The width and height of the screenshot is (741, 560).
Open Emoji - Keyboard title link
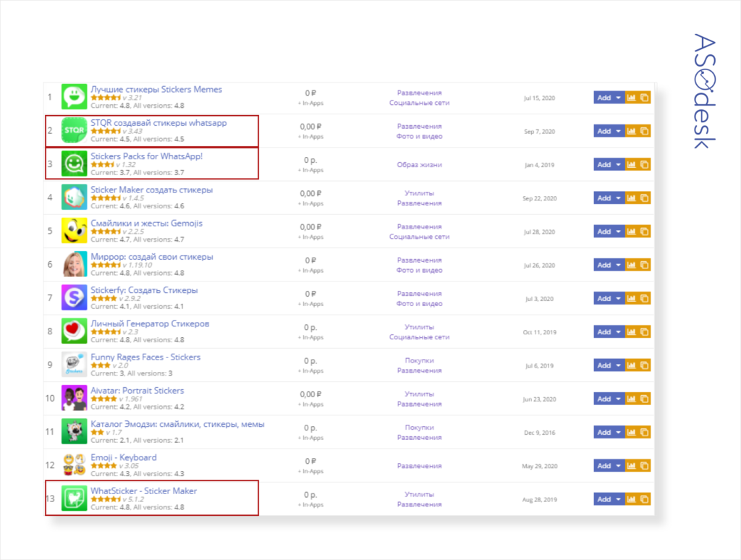pos(123,457)
